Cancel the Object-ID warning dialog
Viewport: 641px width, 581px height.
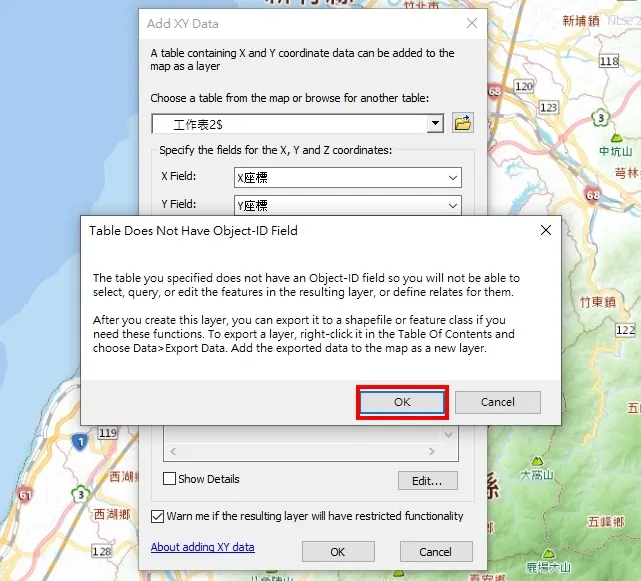tap(498, 402)
